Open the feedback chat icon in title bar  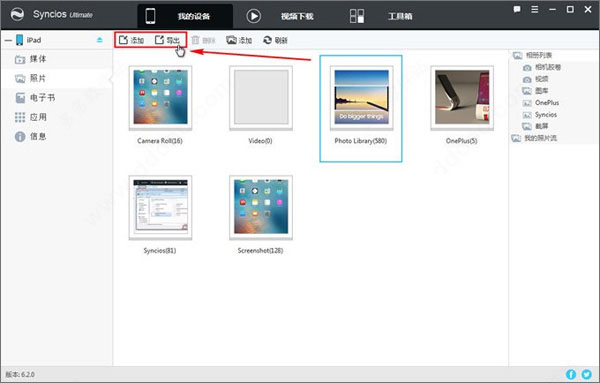[x=517, y=10]
